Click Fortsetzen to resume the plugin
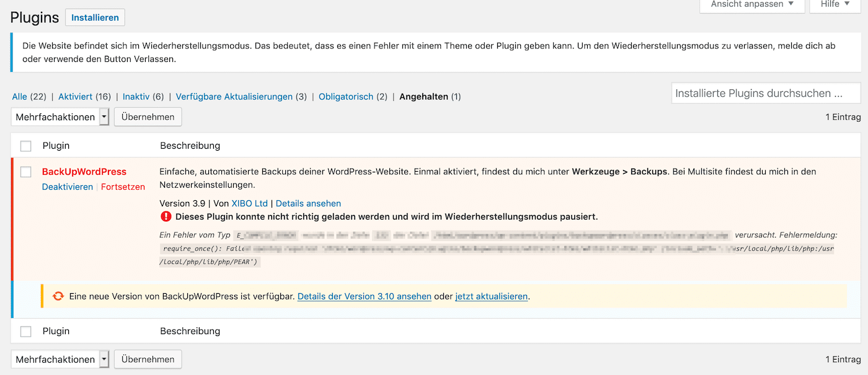This screenshot has width=868, height=375. pos(123,187)
